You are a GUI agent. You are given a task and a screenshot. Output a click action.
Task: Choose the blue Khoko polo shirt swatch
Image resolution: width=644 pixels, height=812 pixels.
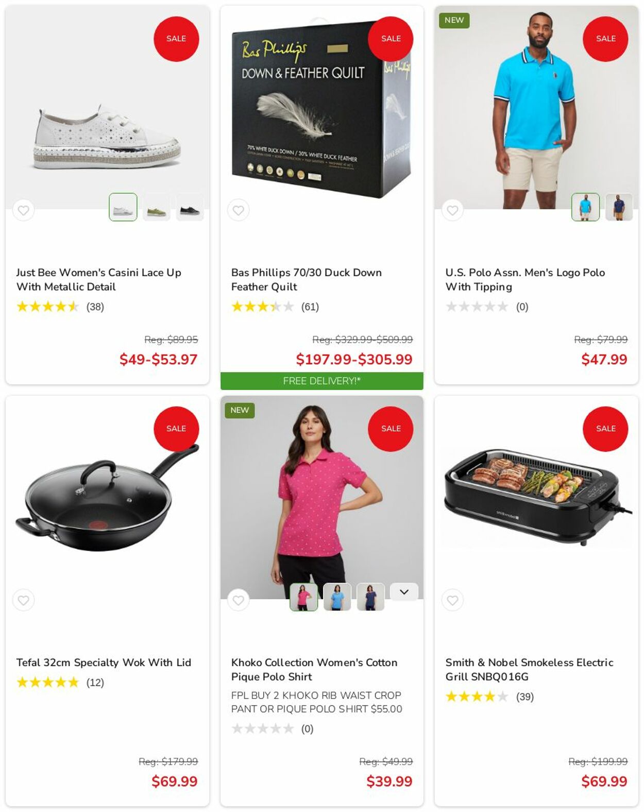tap(337, 597)
